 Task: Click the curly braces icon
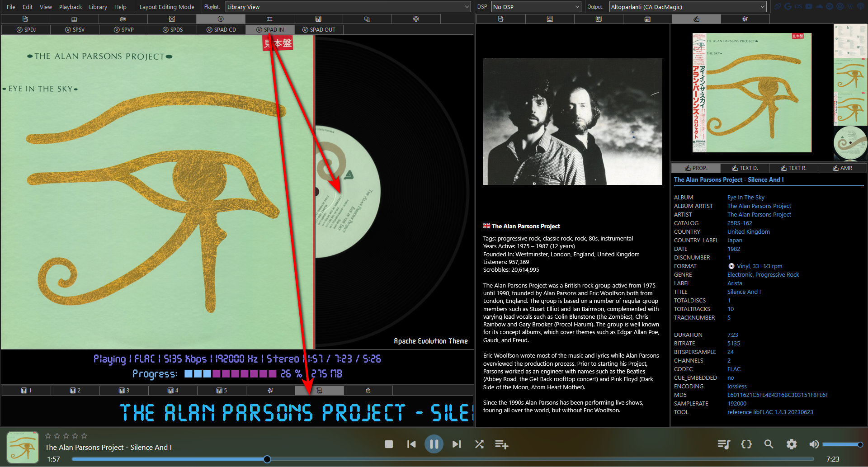[x=746, y=444]
